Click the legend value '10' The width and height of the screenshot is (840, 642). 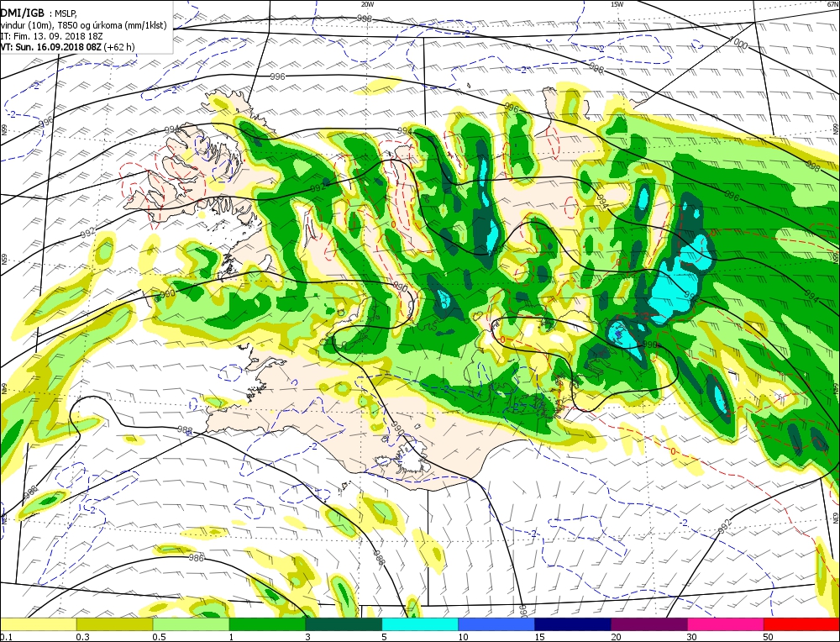(x=464, y=637)
